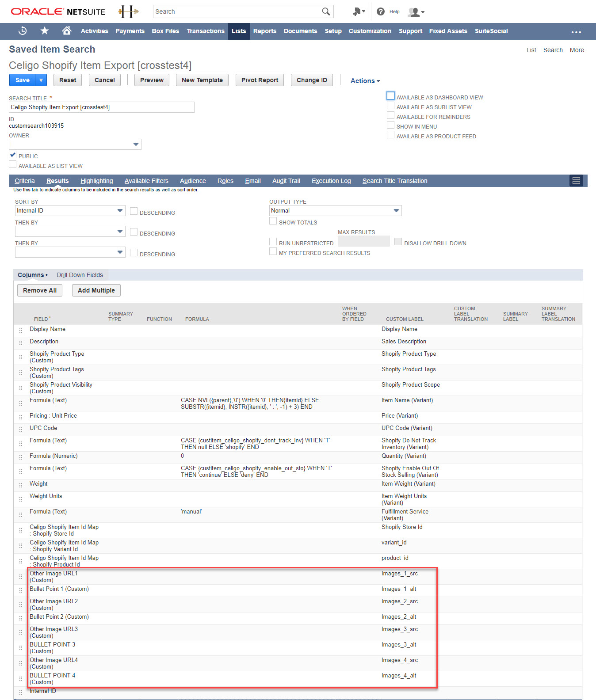Screen dimensions: 596x700
Task: Open the user profile icon menu
Action: [416, 12]
